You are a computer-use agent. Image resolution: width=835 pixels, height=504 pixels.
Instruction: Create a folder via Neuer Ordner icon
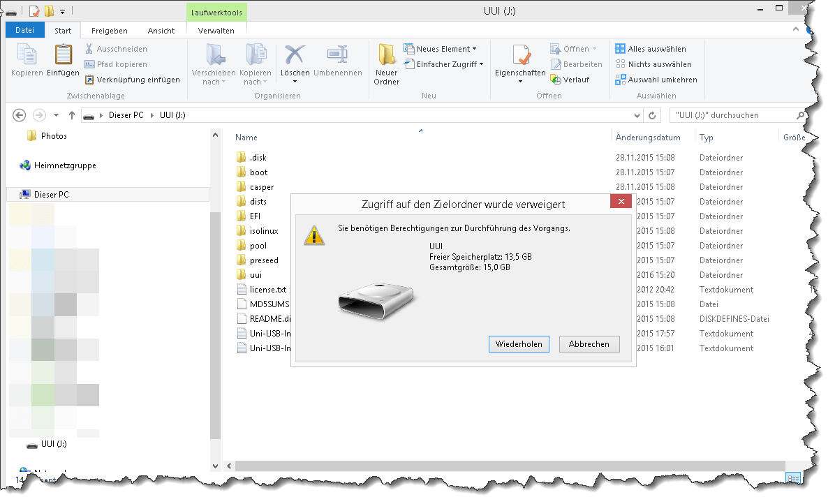pyautogui.click(x=386, y=61)
